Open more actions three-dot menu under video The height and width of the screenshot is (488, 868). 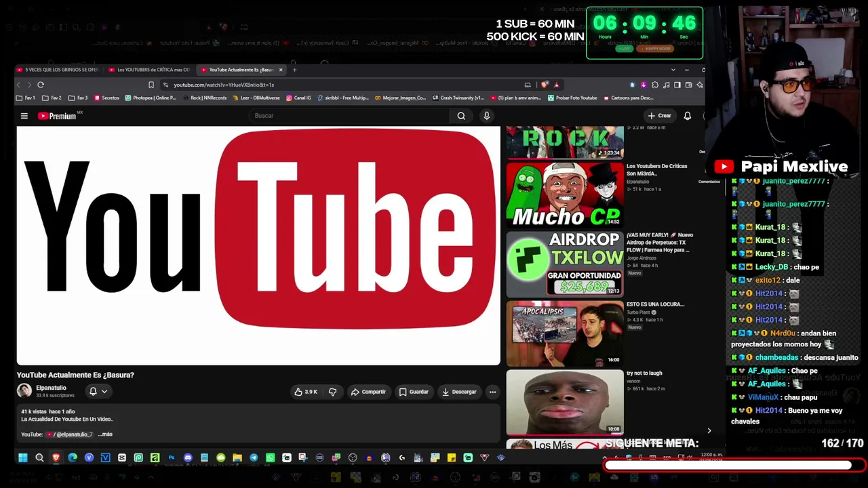[492, 392]
